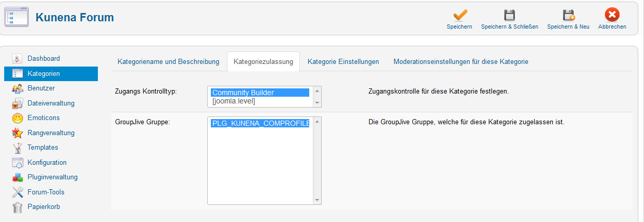Select Community Builder in Zugangs Kontrolltyp list
Image resolution: width=644 pixels, height=222 pixels.
tap(260, 93)
